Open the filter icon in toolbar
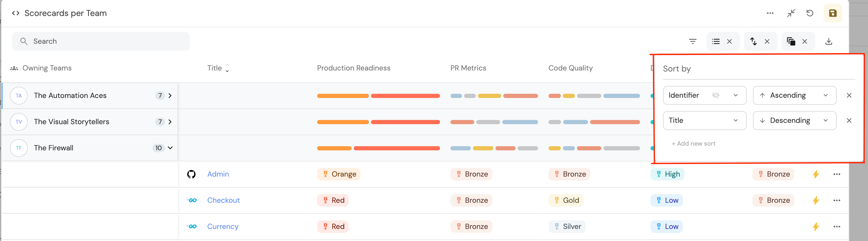868x241 pixels. pyautogui.click(x=693, y=41)
